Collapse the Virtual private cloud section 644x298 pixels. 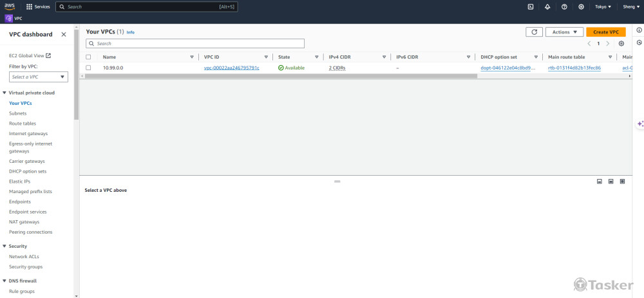(x=5, y=93)
